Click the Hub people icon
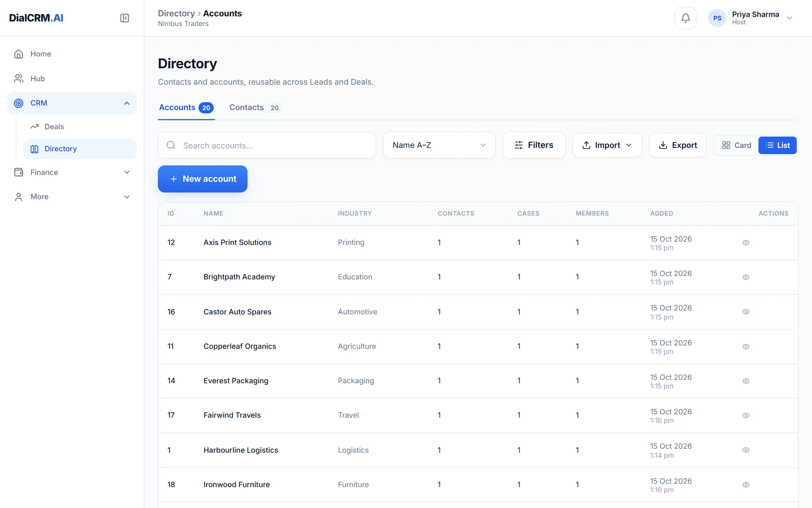Screen dimensions: 812x508 (18, 79)
